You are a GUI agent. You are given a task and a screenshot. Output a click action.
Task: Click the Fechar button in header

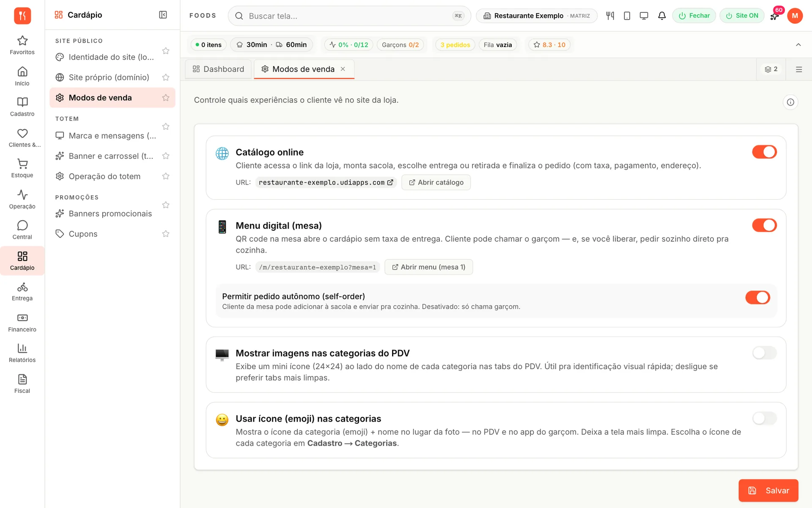(x=694, y=16)
